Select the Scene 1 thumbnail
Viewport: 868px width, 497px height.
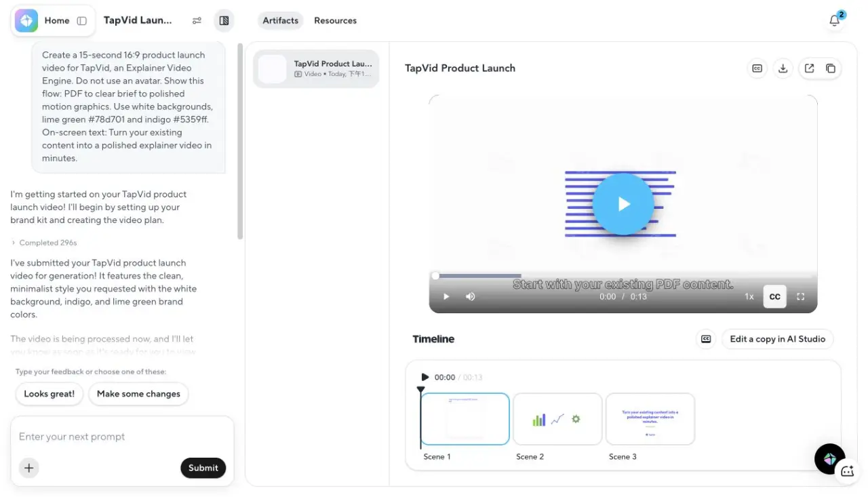[465, 419]
